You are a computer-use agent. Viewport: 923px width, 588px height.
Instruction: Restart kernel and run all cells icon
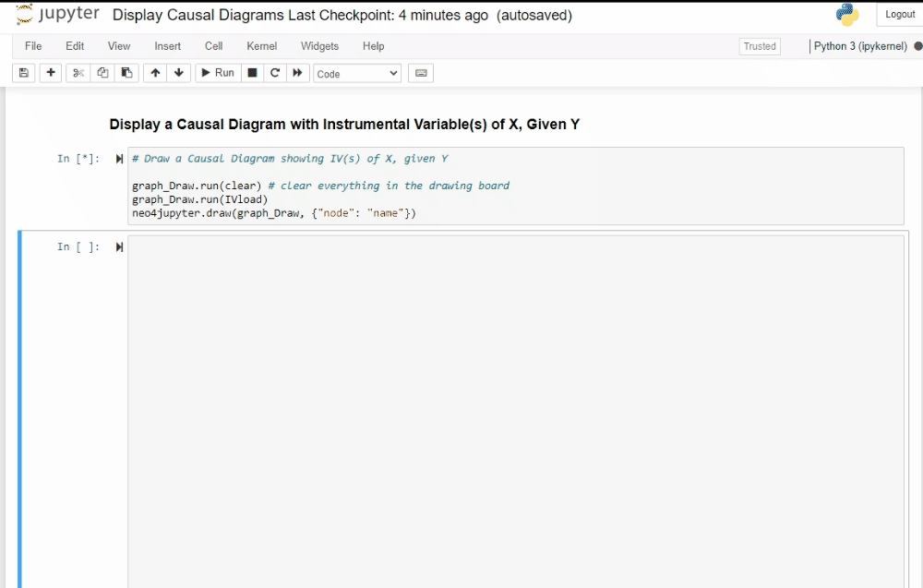pyautogui.click(x=297, y=73)
